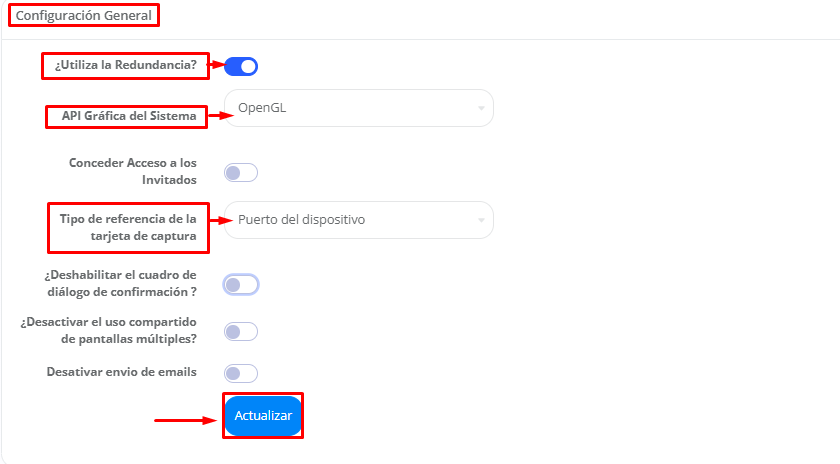Viewport: 840px width, 464px height.
Task: Toggle Deshabilitar cuadro de diálogo de confirmación
Action: tap(241, 285)
